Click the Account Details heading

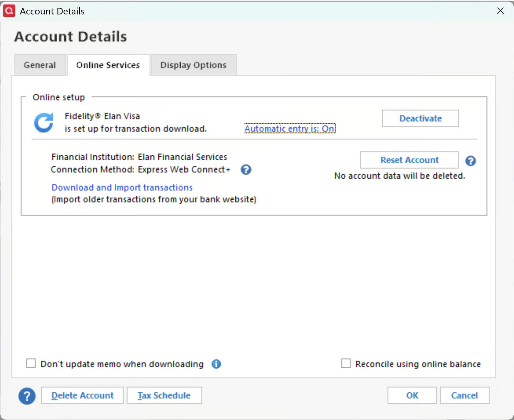pyautogui.click(x=71, y=37)
